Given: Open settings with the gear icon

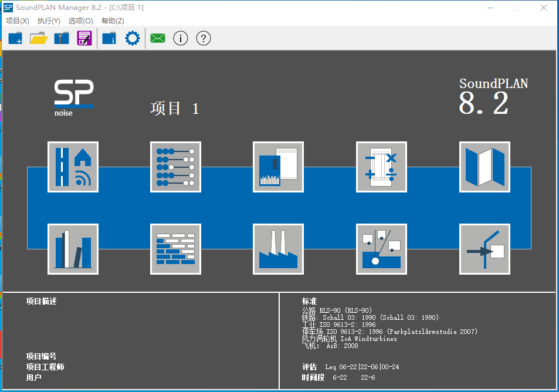Looking at the screenshot, I should 132,38.
